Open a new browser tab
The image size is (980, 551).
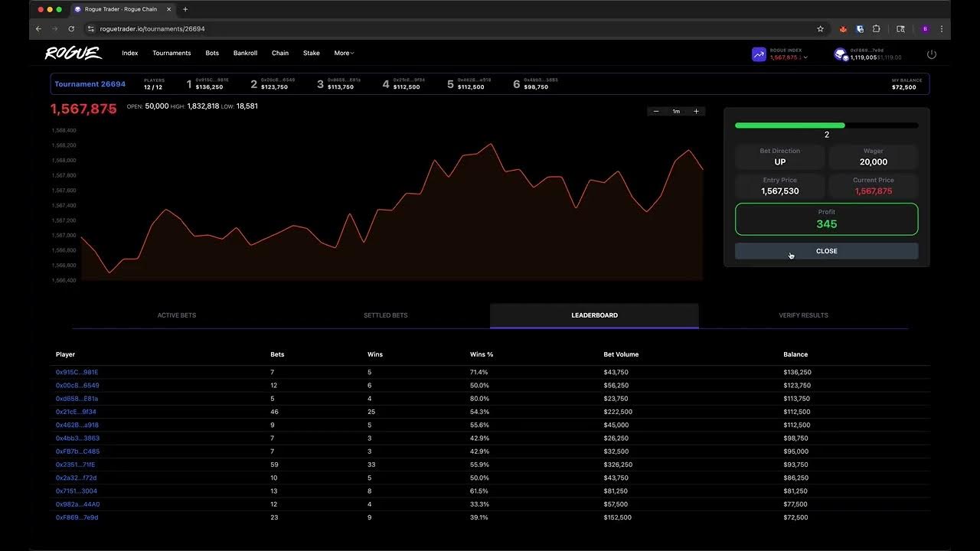tap(185, 9)
